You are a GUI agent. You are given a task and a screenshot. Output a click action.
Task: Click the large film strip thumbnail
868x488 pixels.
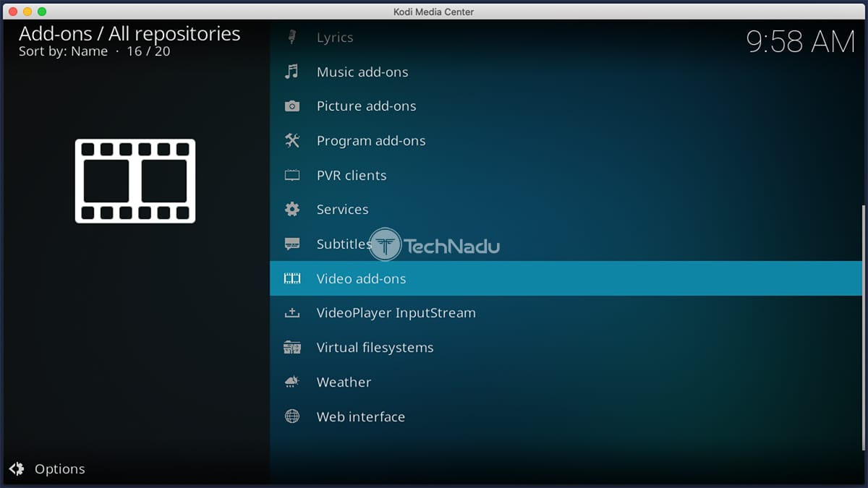pyautogui.click(x=135, y=181)
